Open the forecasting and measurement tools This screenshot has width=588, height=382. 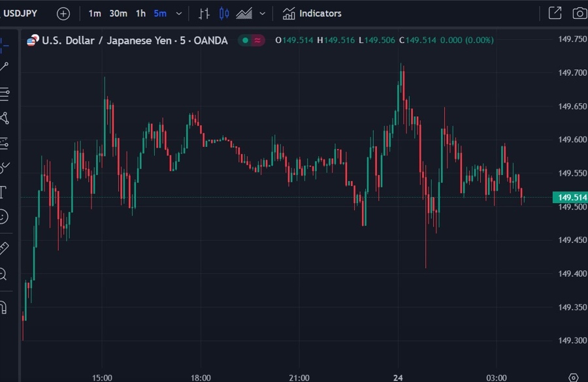pyautogui.click(x=4, y=143)
